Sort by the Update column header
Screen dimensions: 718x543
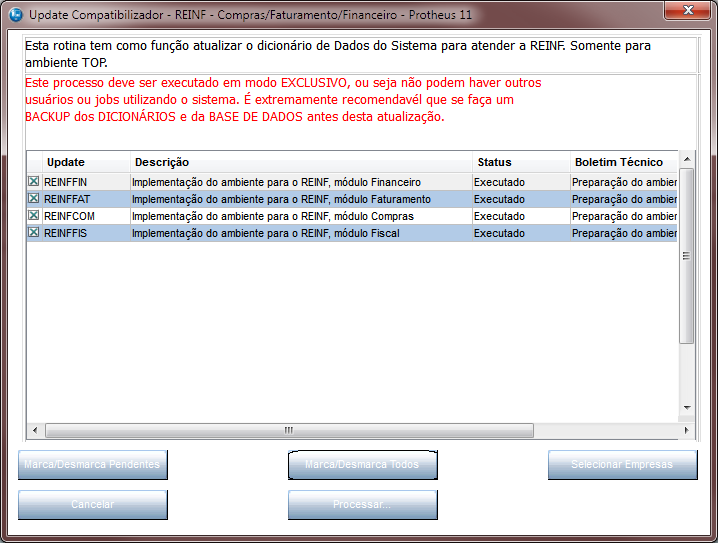[87, 162]
